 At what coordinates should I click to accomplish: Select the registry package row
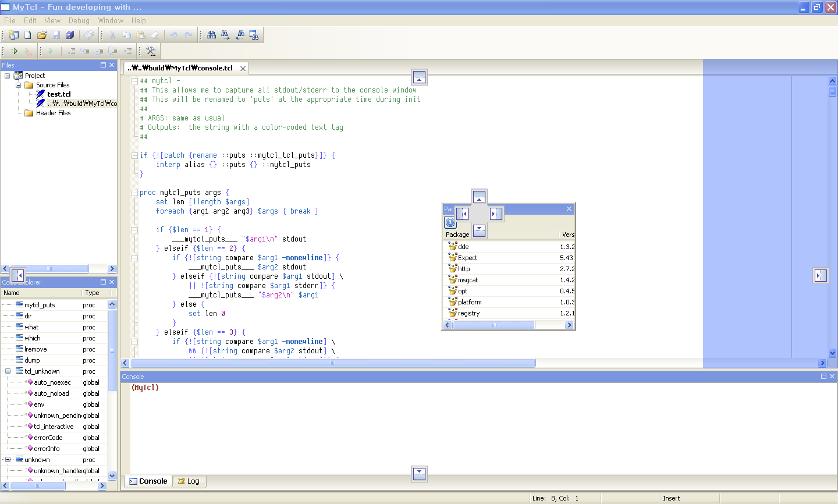(x=509, y=313)
